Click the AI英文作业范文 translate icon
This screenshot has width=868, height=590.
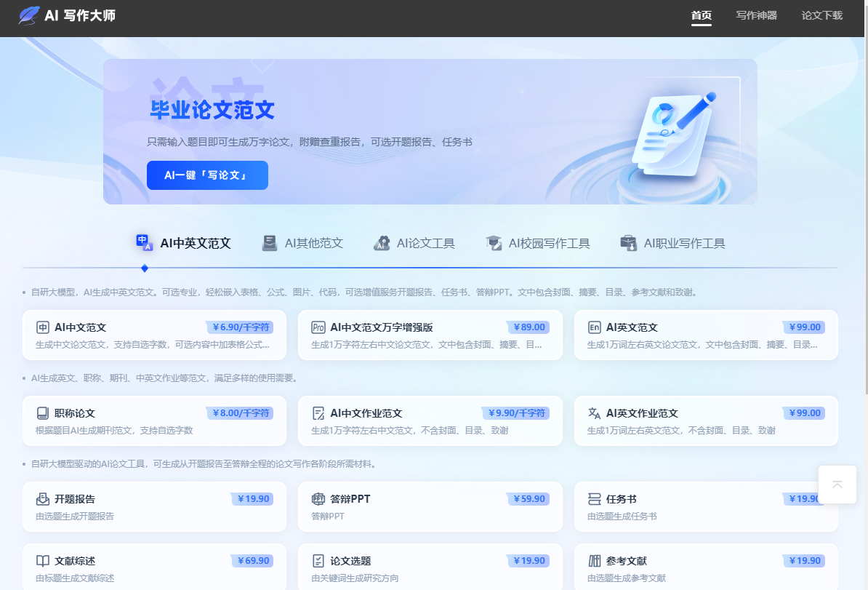tap(594, 413)
